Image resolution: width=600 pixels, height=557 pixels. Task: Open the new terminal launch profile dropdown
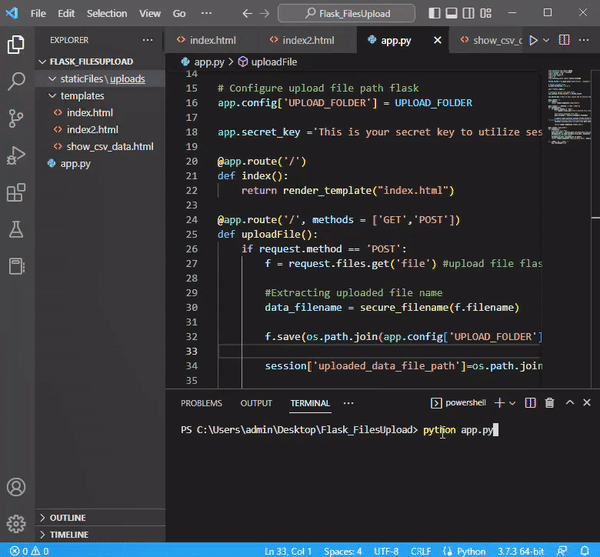(x=511, y=403)
